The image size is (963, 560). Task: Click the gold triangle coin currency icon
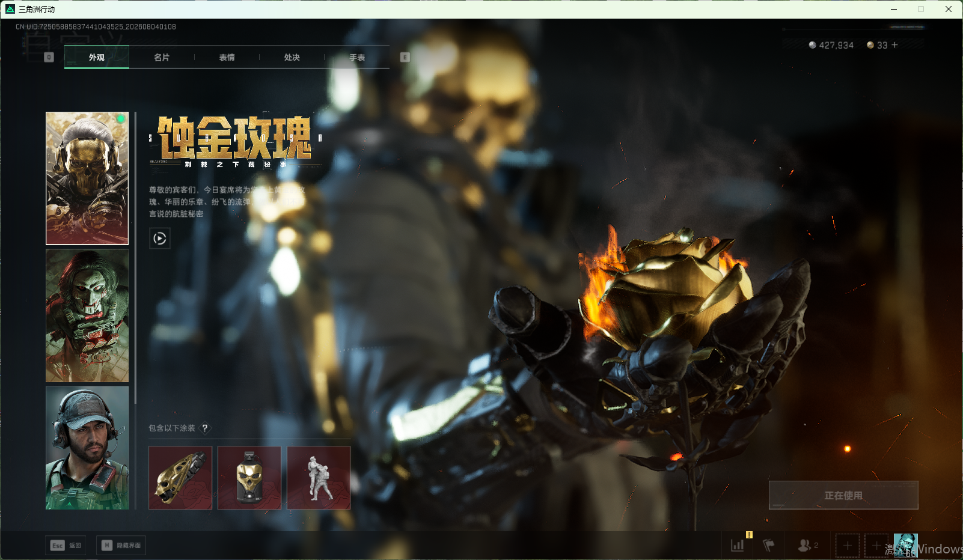point(870,45)
